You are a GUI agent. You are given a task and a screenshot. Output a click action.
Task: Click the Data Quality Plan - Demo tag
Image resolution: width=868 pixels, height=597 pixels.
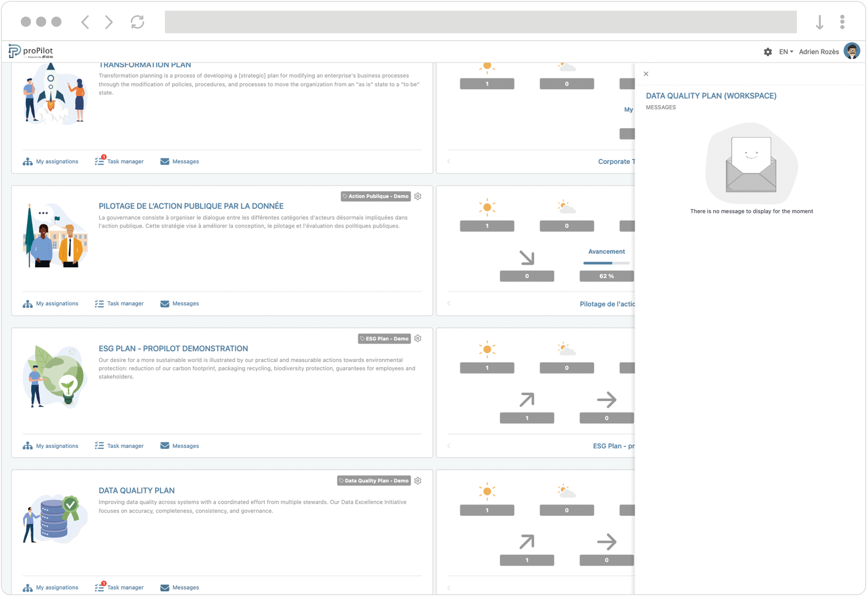374,481
